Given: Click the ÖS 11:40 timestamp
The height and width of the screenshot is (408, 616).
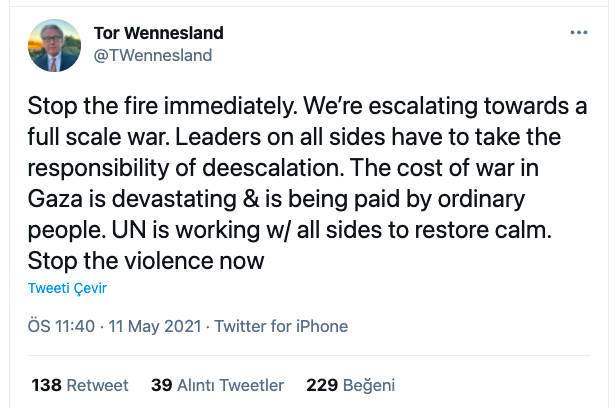Looking at the screenshot, I should [x=61, y=326].
